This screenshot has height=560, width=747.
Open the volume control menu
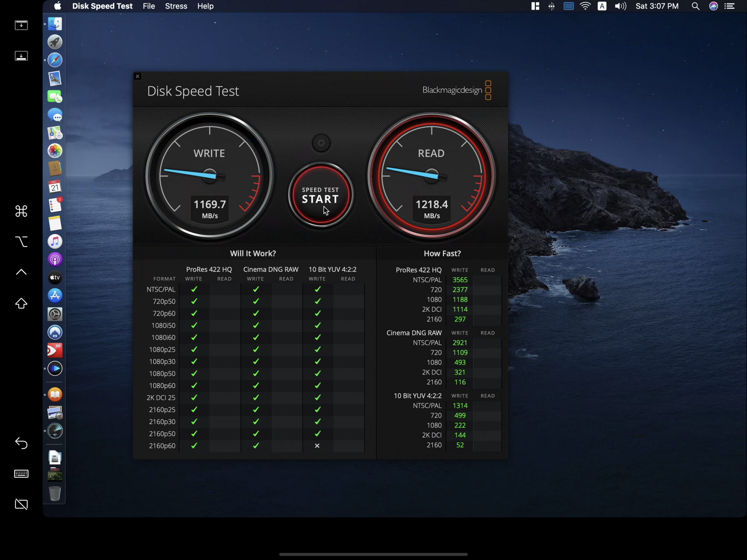(620, 6)
